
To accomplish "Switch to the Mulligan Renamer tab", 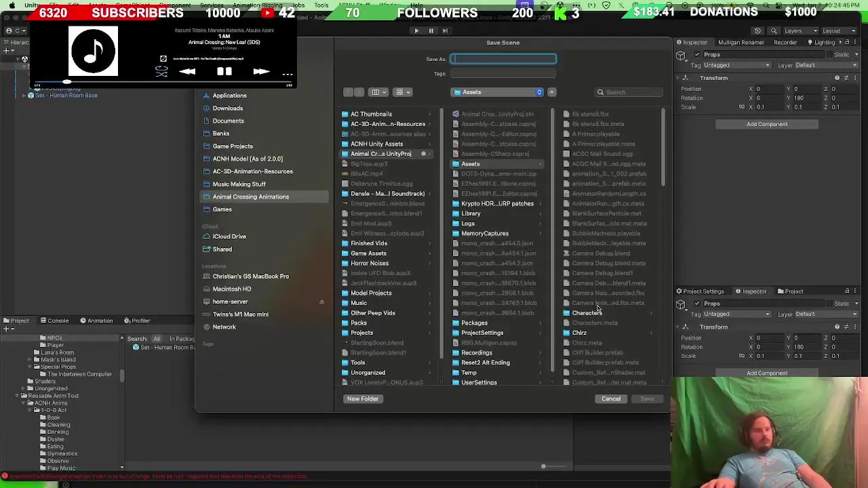I will 741,42.
